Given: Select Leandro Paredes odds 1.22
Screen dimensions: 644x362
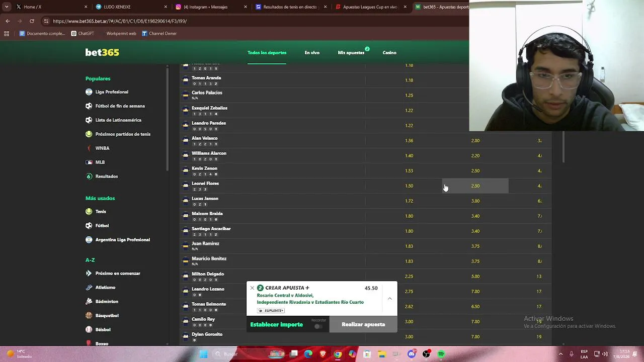Looking at the screenshot, I should (409, 126).
